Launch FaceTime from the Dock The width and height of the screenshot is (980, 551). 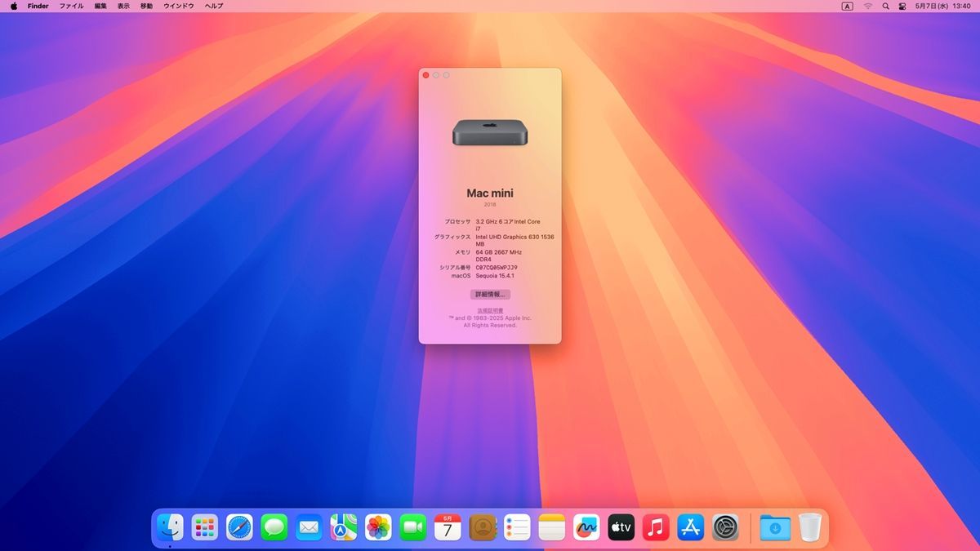413,528
